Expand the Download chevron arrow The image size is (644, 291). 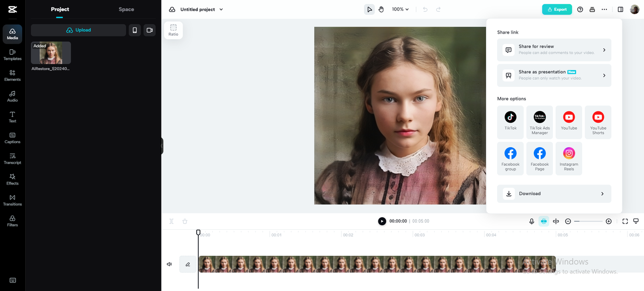tap(602, 193)
